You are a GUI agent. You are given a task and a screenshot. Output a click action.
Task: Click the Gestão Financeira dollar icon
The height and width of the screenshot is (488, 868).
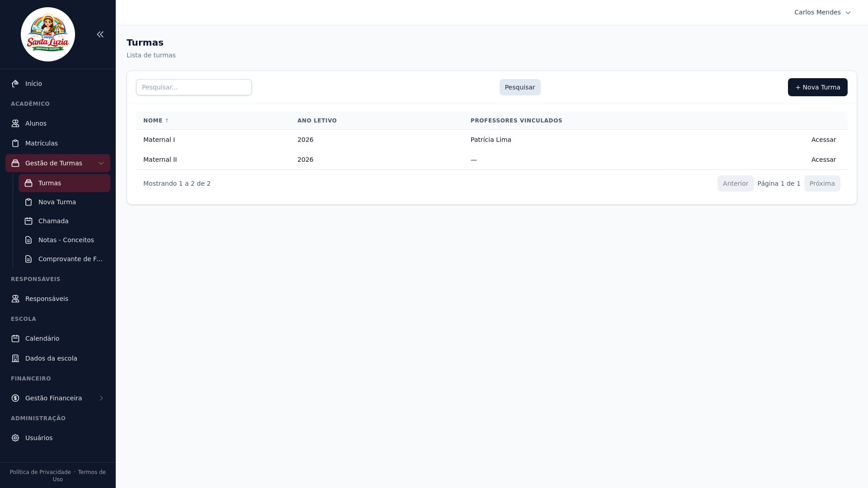point(15,398)
